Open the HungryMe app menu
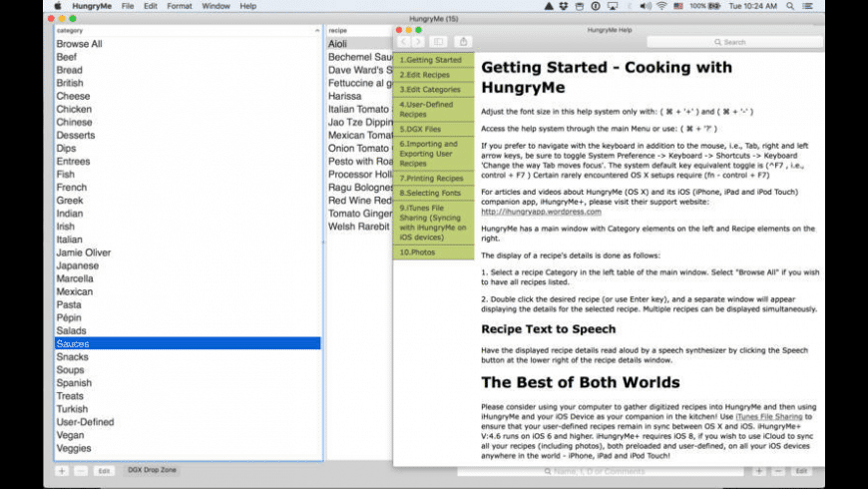The width and height of the screenshot is (868, 489). tap(92, 6)
